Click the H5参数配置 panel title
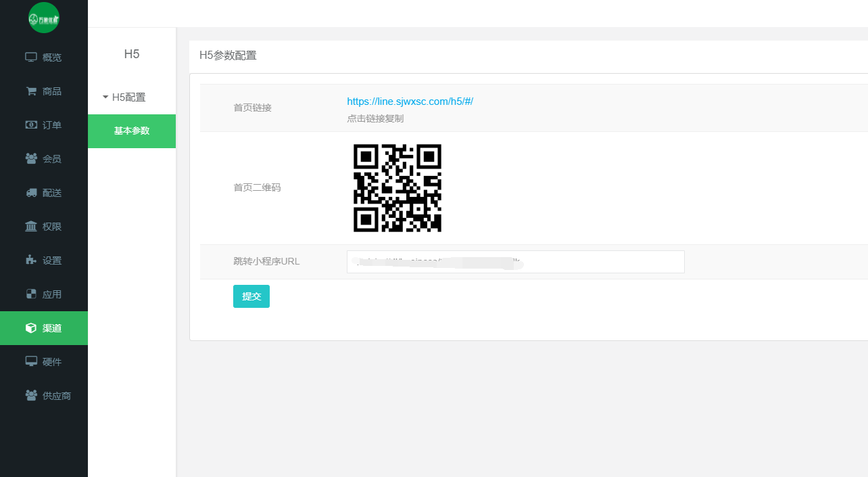The width and height of the screenshot is (868, 477). (228, 55)
